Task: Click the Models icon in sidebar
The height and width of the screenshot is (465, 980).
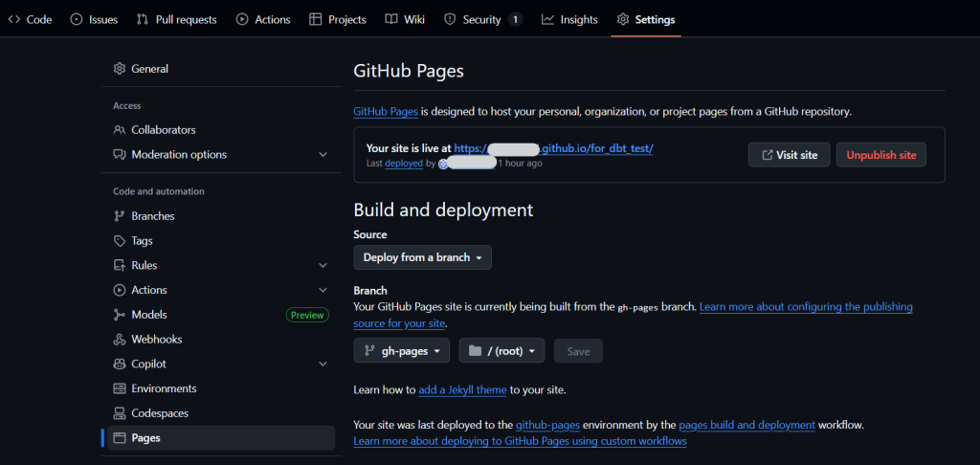Action: pyautogui.click(x=120, y=315)
